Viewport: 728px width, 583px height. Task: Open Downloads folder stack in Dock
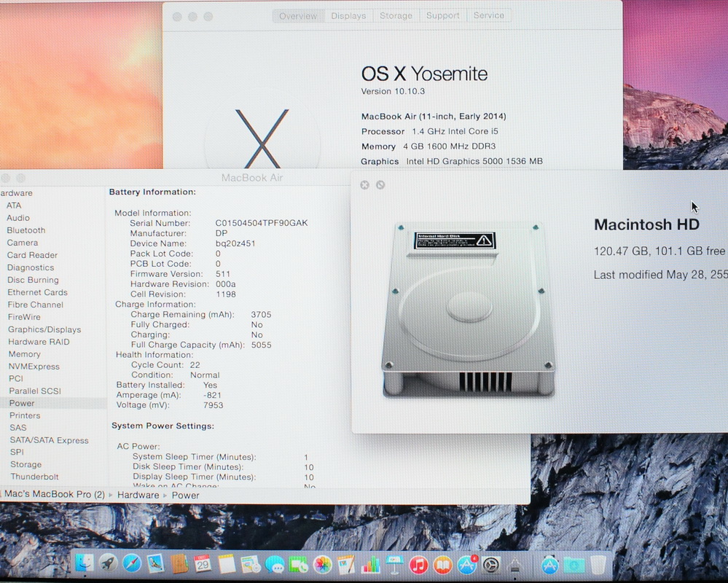click(574, 565)
